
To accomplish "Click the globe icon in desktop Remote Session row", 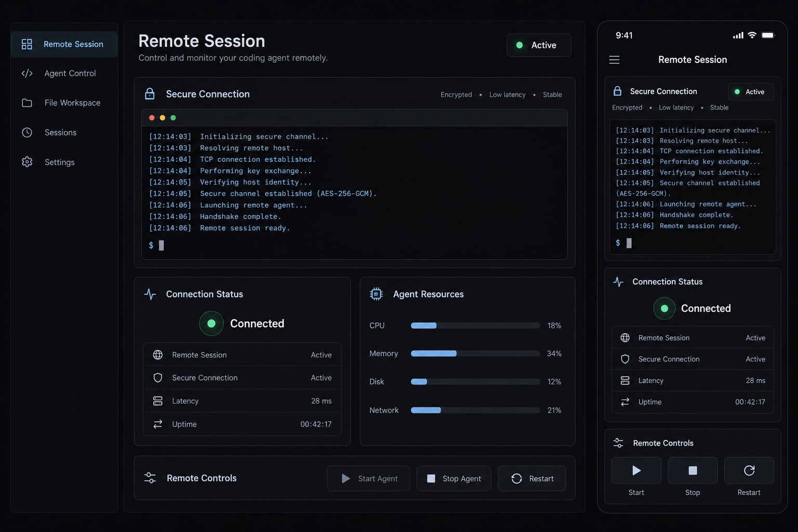I will (158, 355).
